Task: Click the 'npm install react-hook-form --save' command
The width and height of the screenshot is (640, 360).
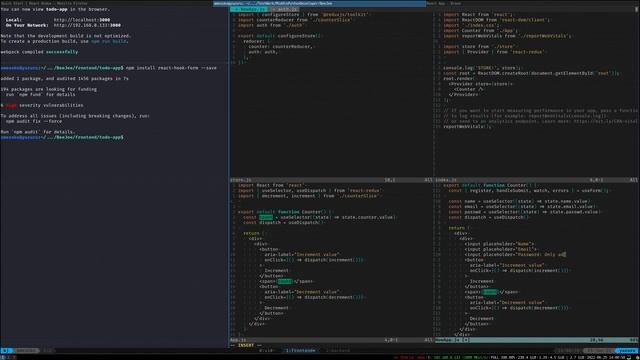Action: 171,68
